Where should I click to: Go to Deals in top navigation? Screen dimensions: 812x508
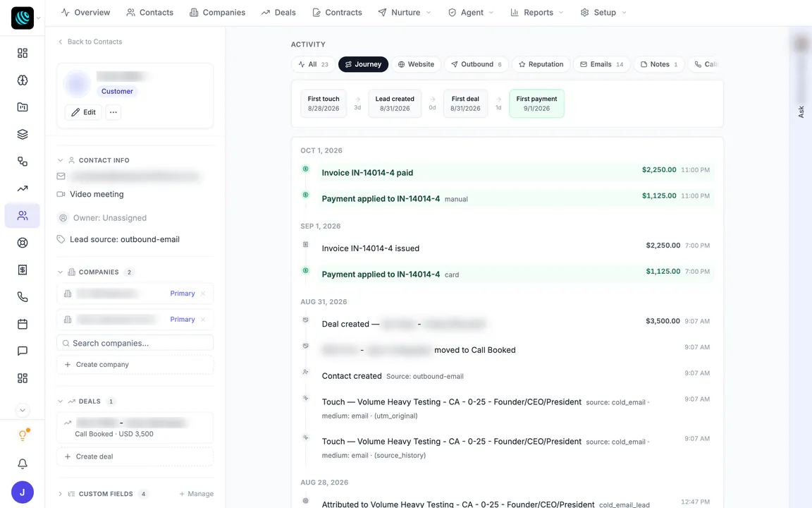pos(278,13)
